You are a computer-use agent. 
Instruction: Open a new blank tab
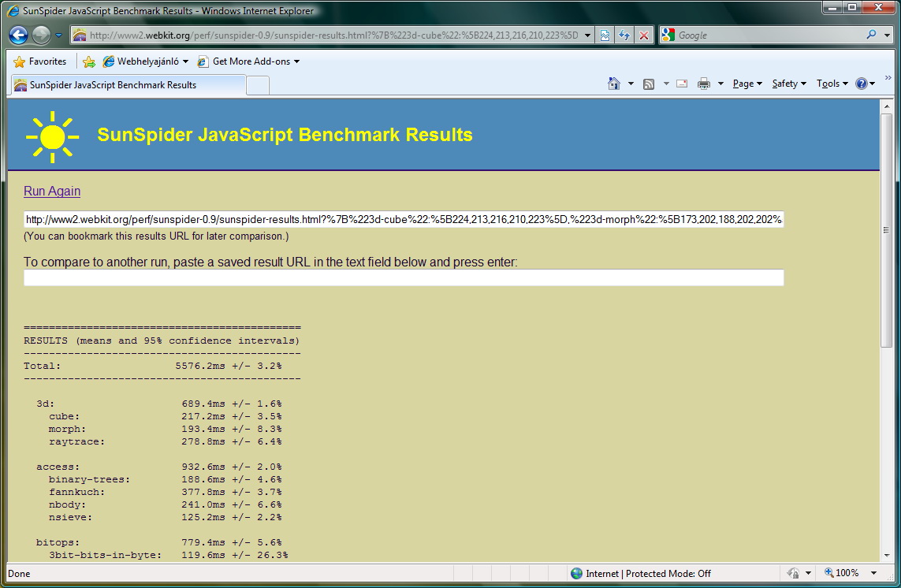(x=258, y=85)
